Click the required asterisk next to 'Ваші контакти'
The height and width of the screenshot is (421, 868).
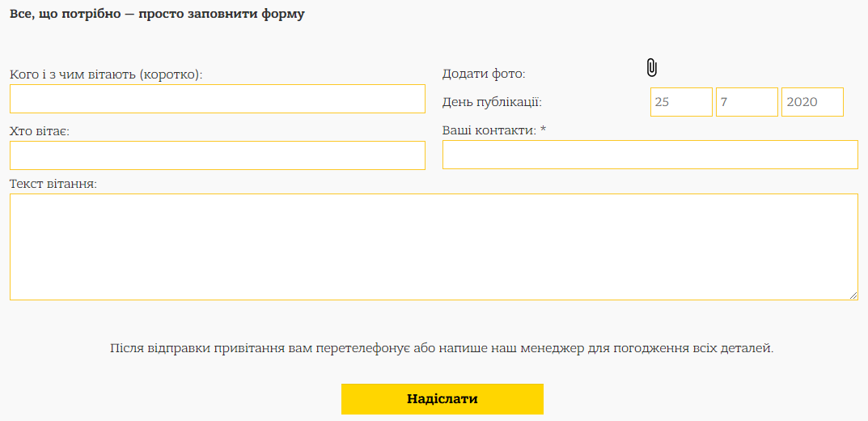(543, 129)
